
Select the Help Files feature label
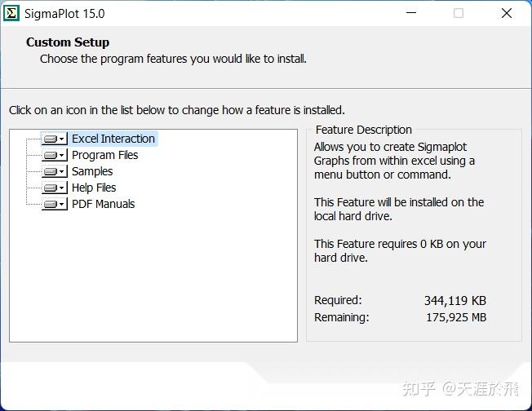94,188
